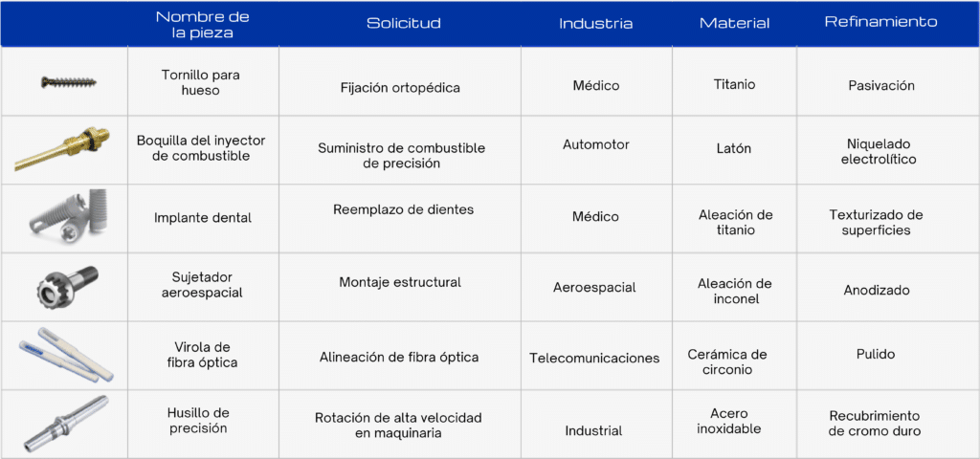The height and width of the screenshot is (459, 980).
Task: Click the 'Telecomunicaciones' cell
Action: (594, 359)
